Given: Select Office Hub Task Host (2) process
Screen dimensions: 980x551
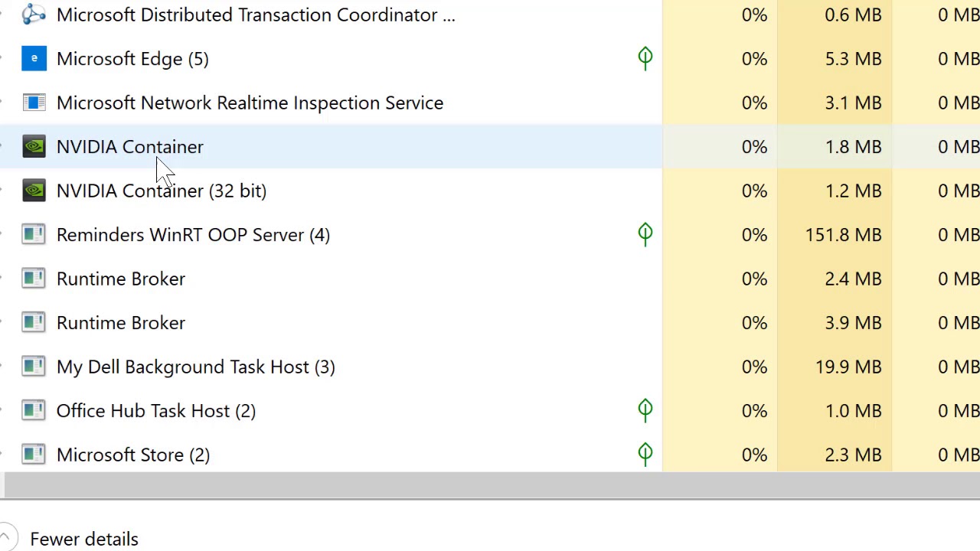Looking at the screenshot, I should (x=156, y=411).
